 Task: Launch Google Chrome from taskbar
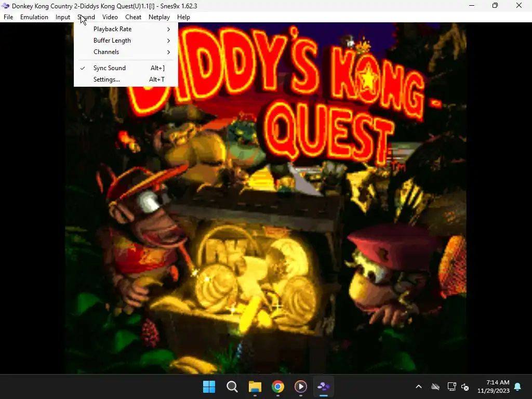(278, 387)
